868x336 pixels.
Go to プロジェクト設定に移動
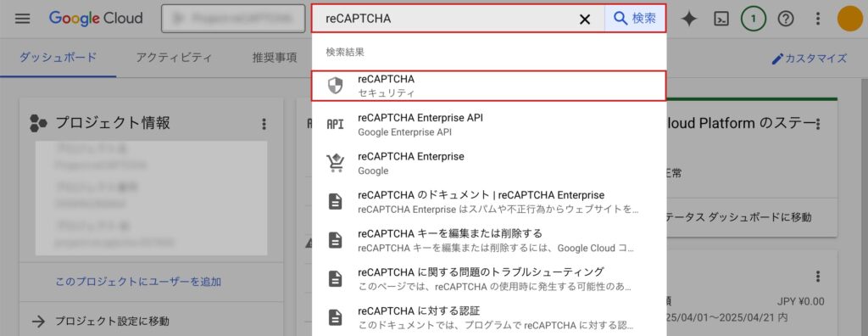[x=112, y=321]
